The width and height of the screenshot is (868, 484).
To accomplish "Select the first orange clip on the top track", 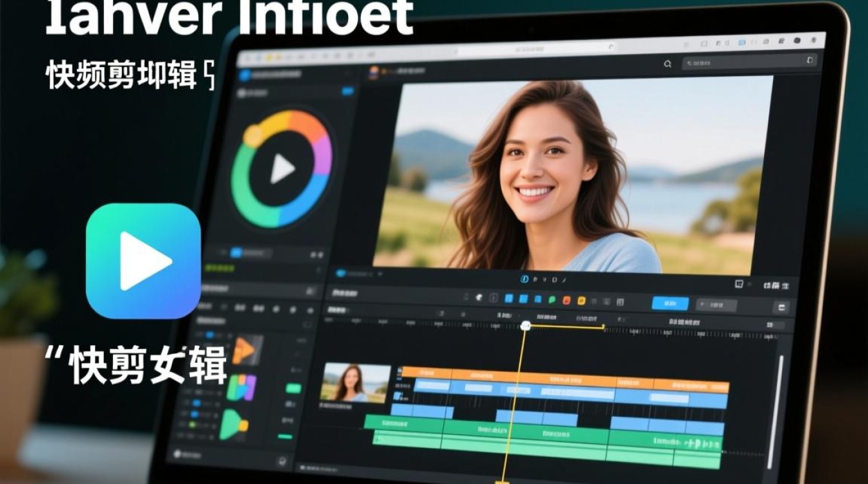I will tap(426, 373).
